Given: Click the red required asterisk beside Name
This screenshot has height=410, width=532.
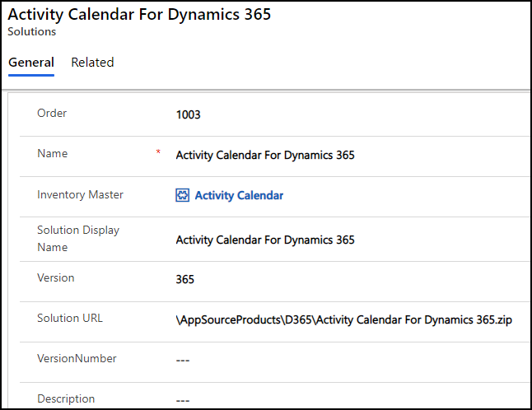Looking at the screenshot, I should click(x=158, y=153).
